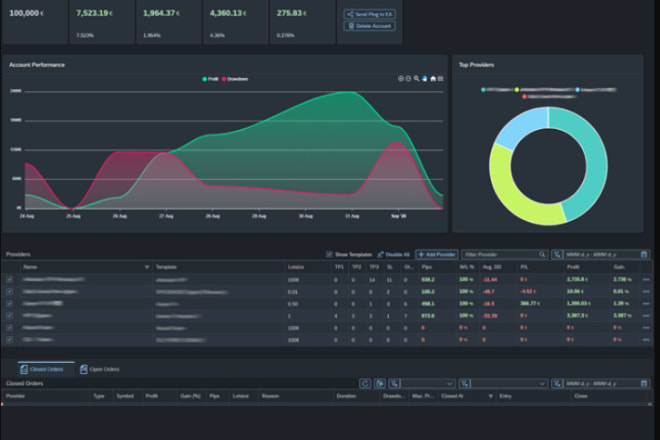Click the 100,000 € balance value
The image size is (660, 440).
(x=26, y=13)
